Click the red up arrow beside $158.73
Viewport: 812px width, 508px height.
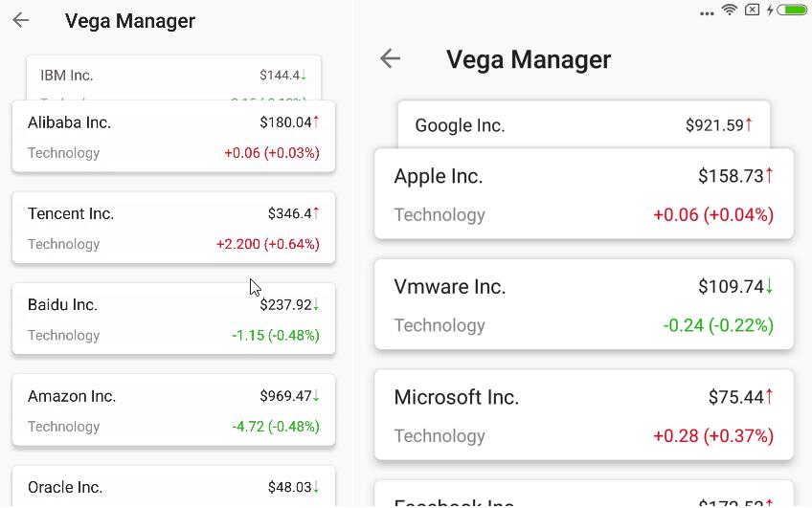pyautogui.click(x=770, y=175)
